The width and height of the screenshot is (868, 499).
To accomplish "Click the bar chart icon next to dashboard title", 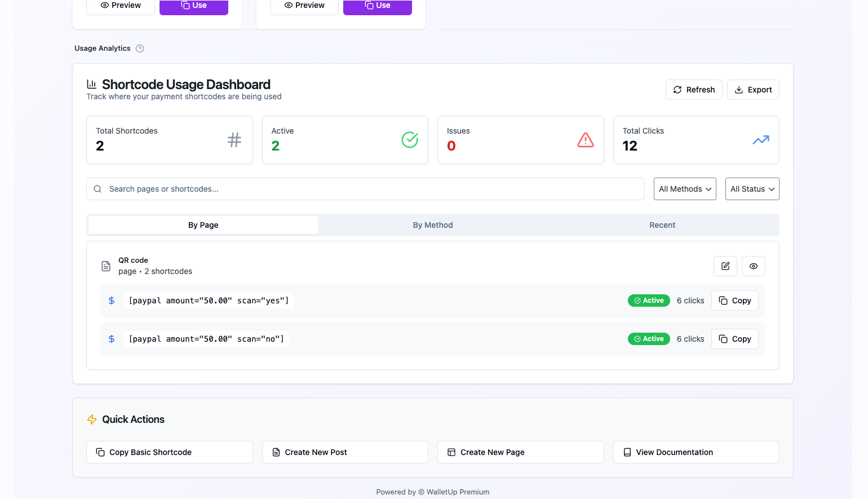I will tap(92, 83).
